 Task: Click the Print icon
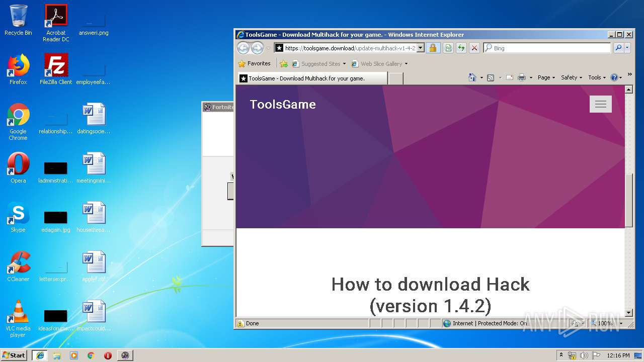pyautogui.click(x=522, y=77)
